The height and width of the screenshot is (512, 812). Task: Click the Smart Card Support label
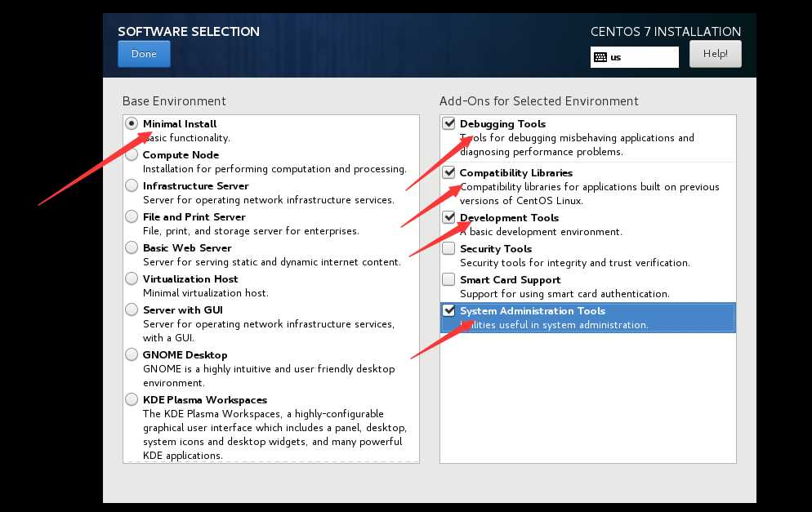[x=510, y=280]
